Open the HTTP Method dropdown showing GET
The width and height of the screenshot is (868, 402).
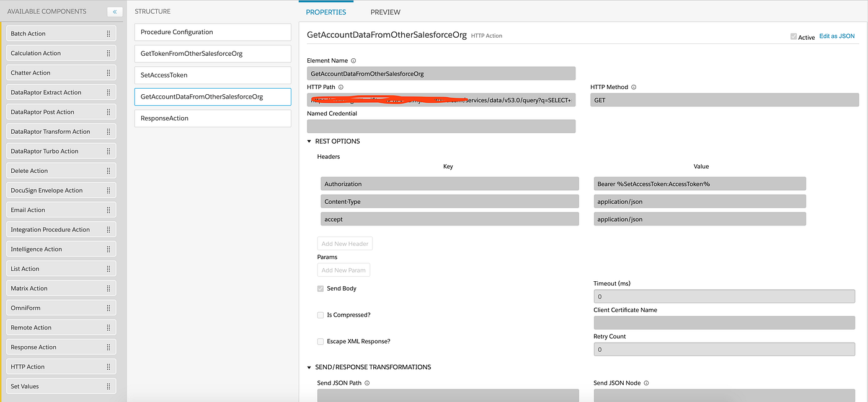[x=725, y=100]
